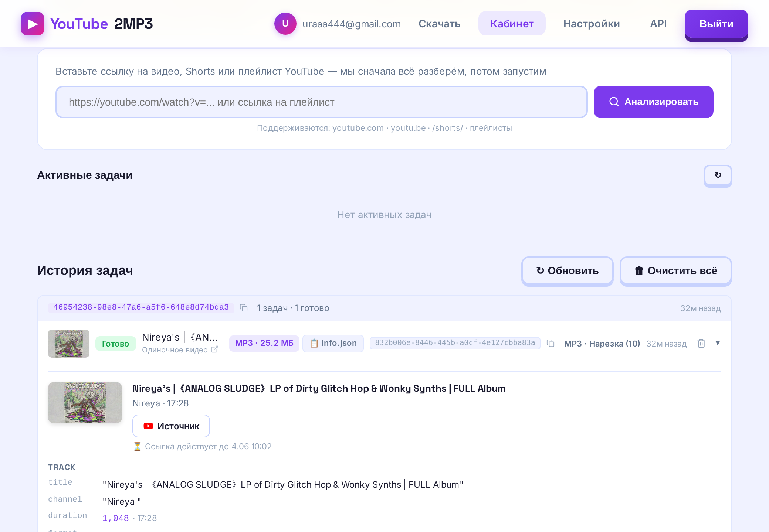Open the API page
Viewport: 769px width, 532px height.
(x=658, y=24)
